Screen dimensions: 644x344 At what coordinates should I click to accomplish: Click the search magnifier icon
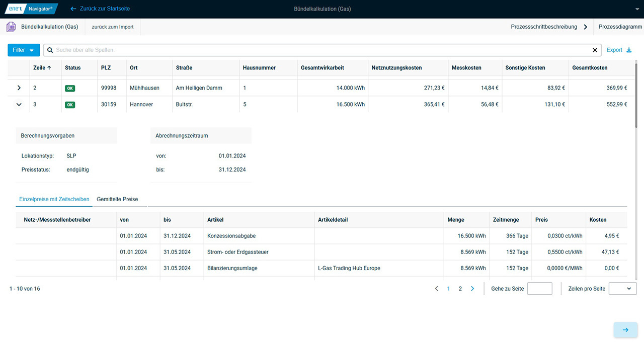click(50, 50)
